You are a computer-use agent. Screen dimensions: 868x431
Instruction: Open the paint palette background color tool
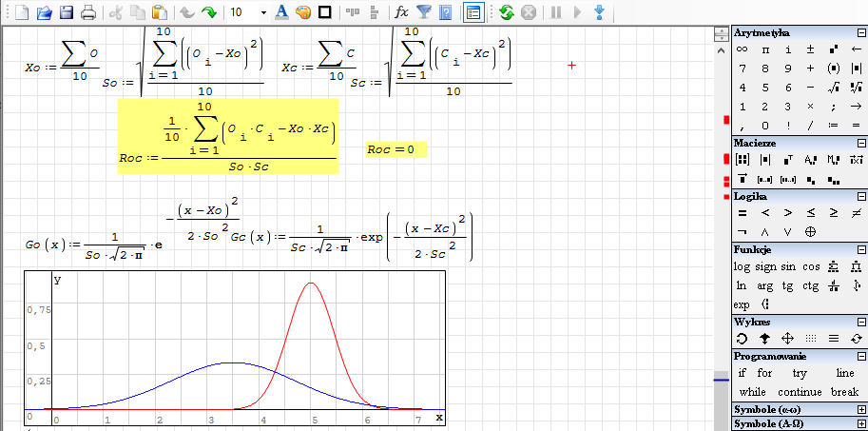[x=303, y=12]
